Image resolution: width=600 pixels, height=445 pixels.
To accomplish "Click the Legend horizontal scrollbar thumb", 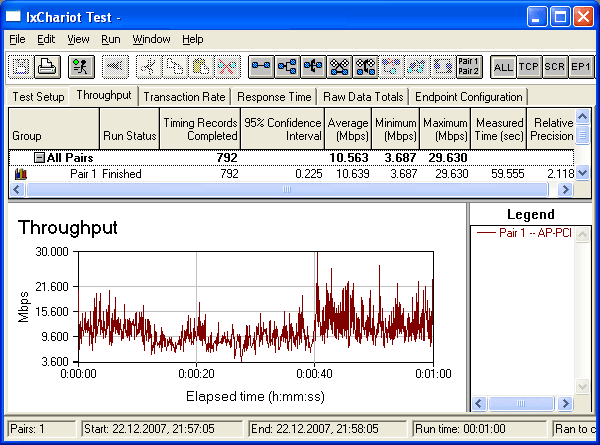I will pos(521,403).
